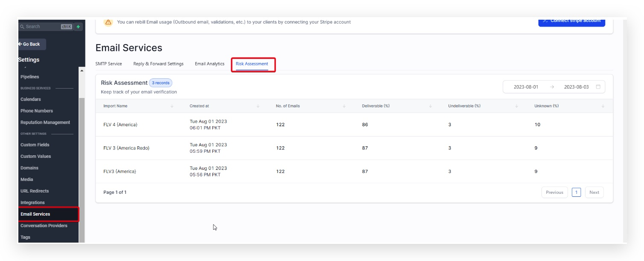Switch to the SMTP Service tab

pyautogui.click(x=108, y=64)
